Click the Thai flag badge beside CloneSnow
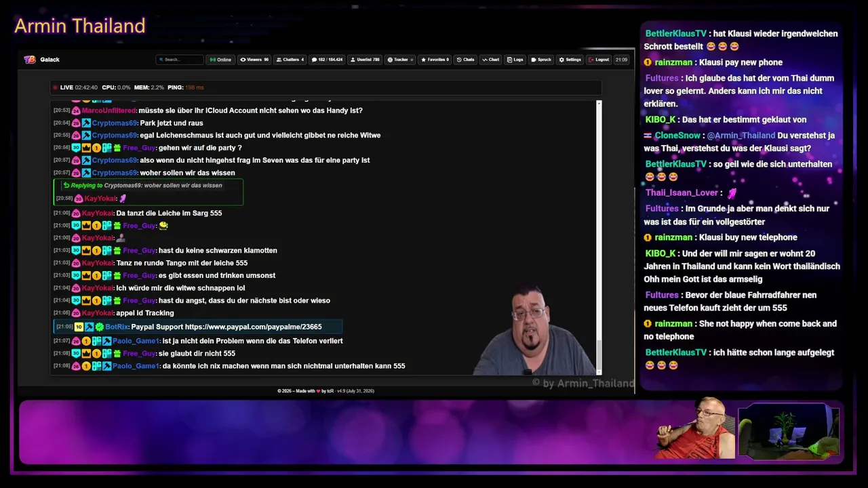The width and height of the screenshot is (868, 488). point(648,136)
